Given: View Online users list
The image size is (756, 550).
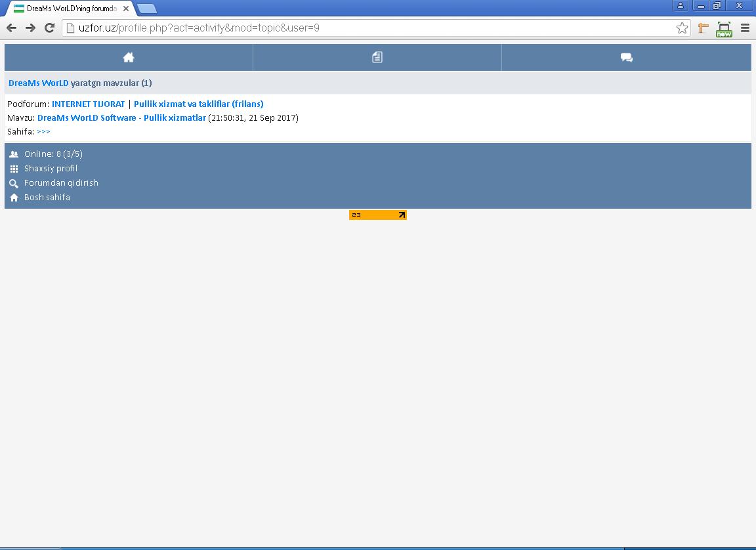Looking at the screenshot, I should click(53, 154).
